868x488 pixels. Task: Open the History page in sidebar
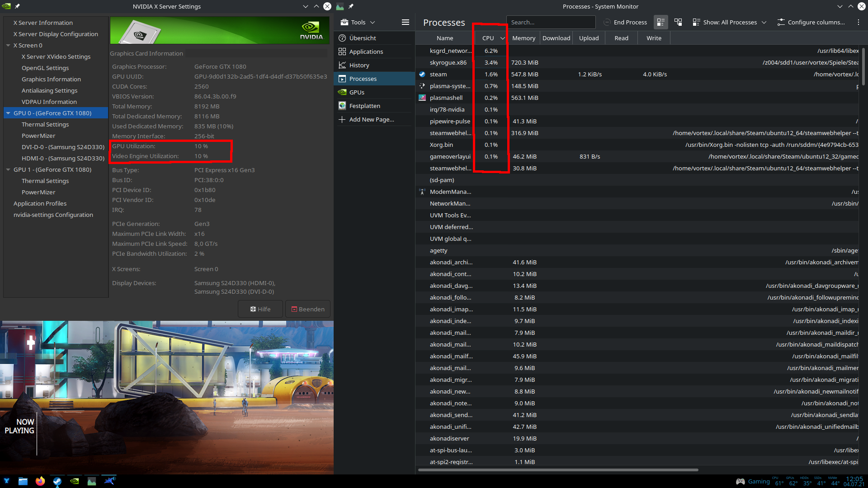point(374,65)
